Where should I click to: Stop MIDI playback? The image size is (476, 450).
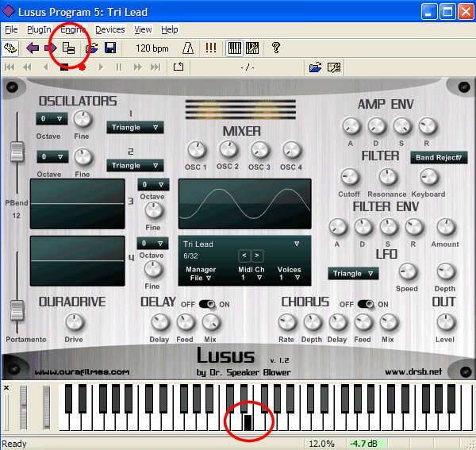click(64, 67)
